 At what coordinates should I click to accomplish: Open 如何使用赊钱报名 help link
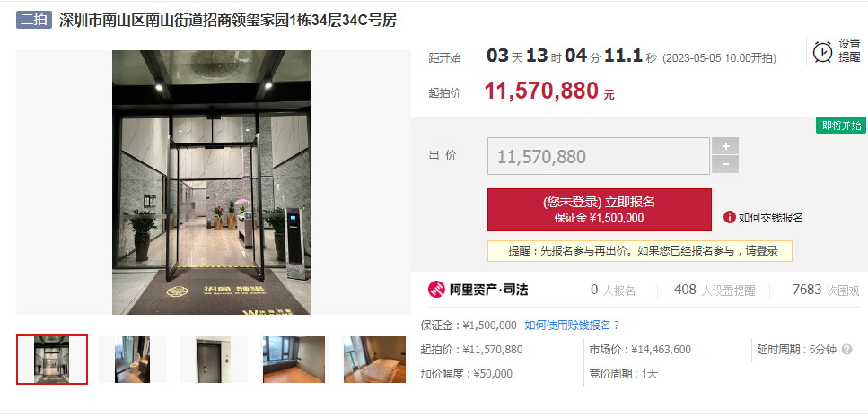pyautogui.click(x=573, y=326)
